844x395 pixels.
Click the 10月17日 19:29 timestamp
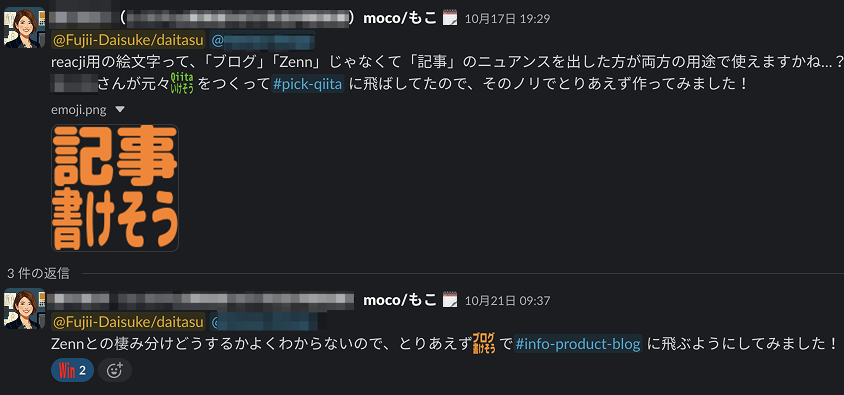[x=507, y=19]
